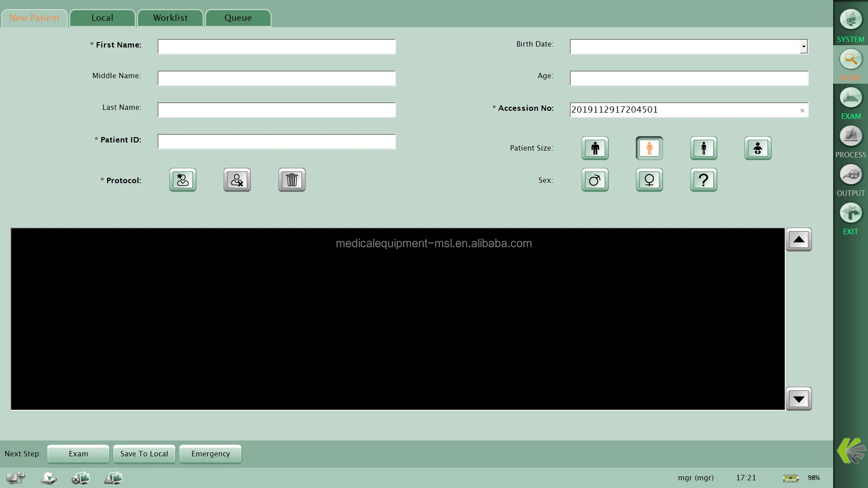868x488 pixels.
Task: Click the trash icon beside Protocol
Action: [292, 180]
